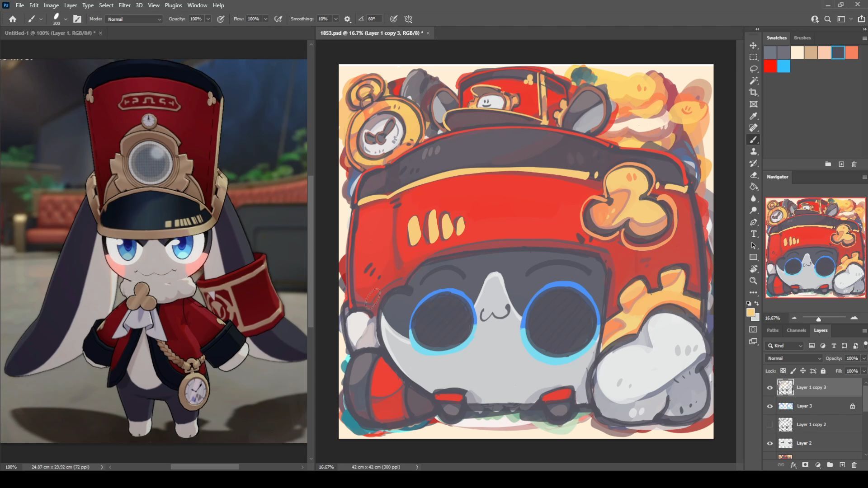868x488 pixels.
Task: Switch to the Brushes tab
Action: [x=802, y=38]
